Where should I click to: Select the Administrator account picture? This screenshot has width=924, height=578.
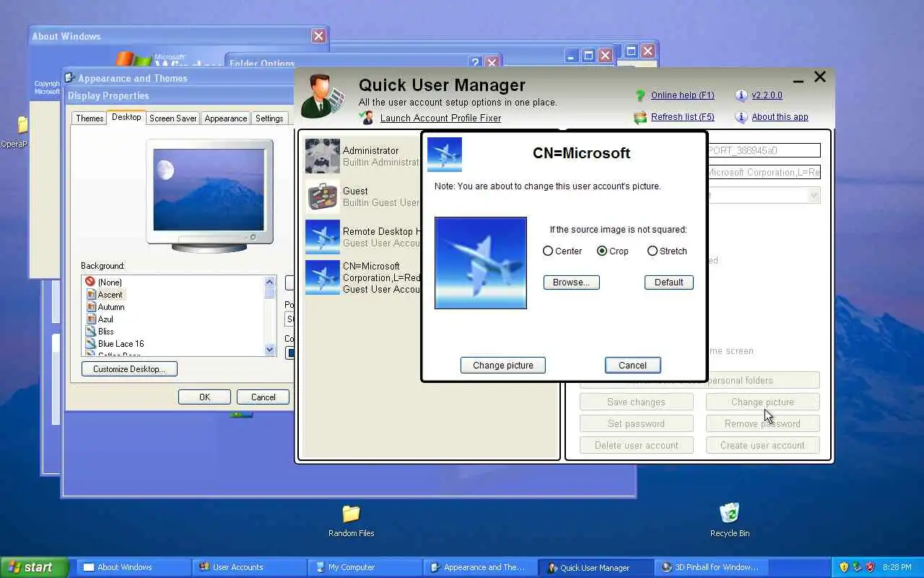point(323,156)
